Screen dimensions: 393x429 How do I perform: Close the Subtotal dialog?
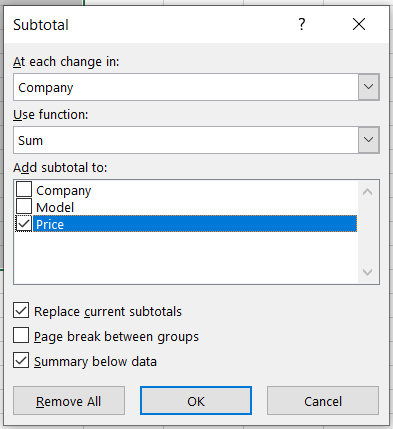pos(359,24)
